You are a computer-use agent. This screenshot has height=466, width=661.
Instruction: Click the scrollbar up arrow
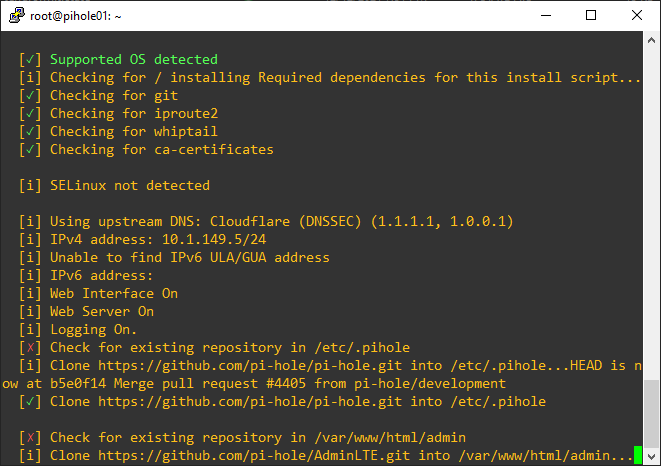[x=652, y=39]
